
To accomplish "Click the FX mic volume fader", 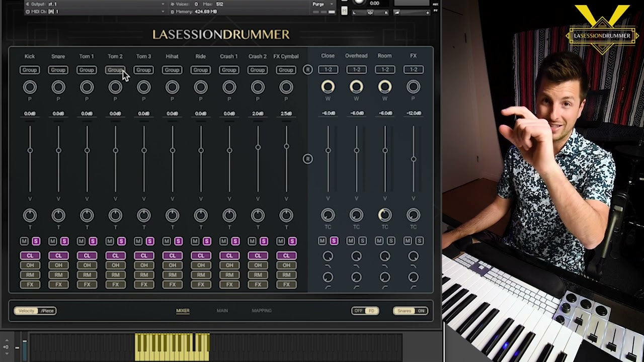I will tap(413, 159).
